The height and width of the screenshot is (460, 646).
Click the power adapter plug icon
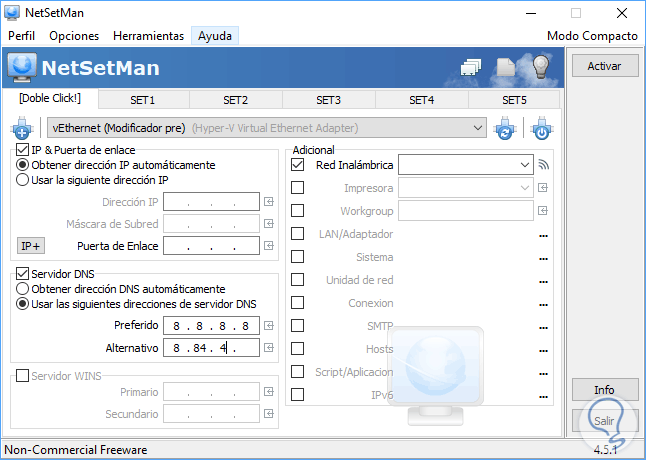[x=542, y=128]
